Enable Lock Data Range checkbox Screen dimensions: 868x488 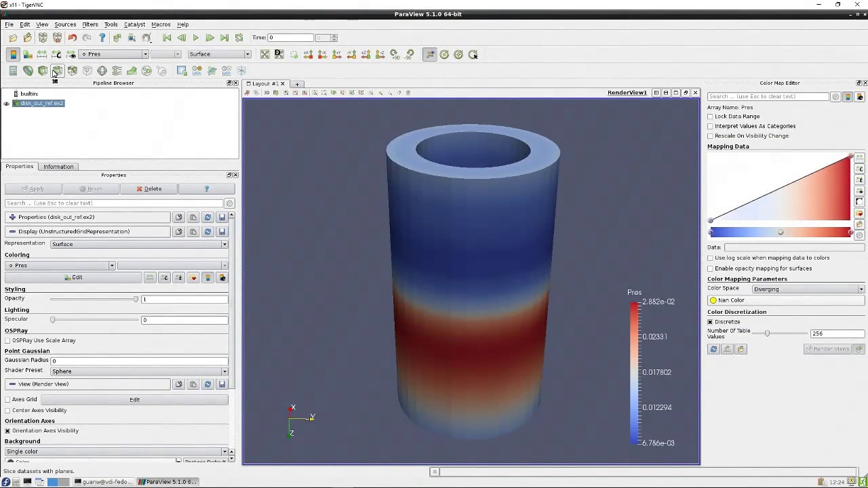pos(711,117)
